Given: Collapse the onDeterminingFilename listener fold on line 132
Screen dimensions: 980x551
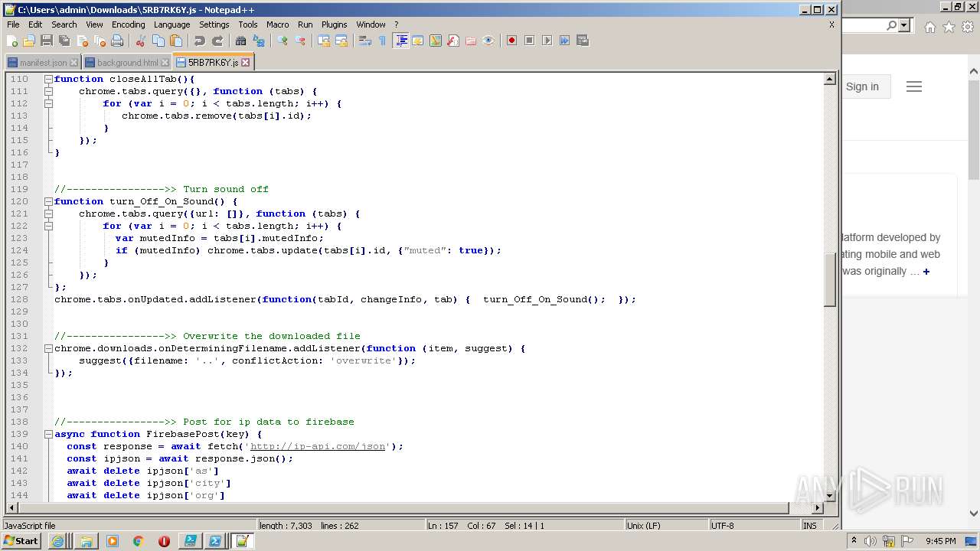Looking at the screenshot, I should [x=48, y=348].
